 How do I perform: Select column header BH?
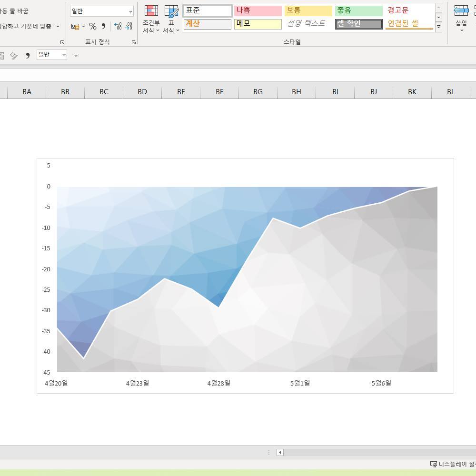point(297,92)
